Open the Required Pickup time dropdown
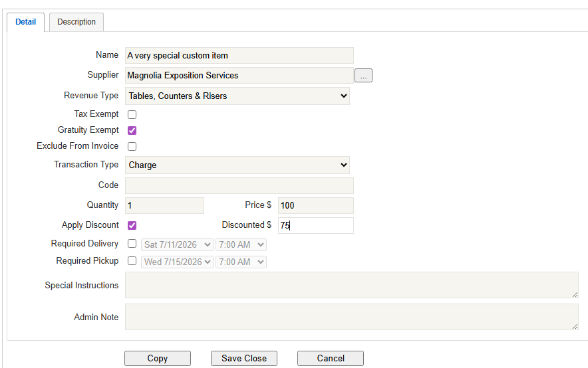588x368 pixels. click(x=241, y=262)
